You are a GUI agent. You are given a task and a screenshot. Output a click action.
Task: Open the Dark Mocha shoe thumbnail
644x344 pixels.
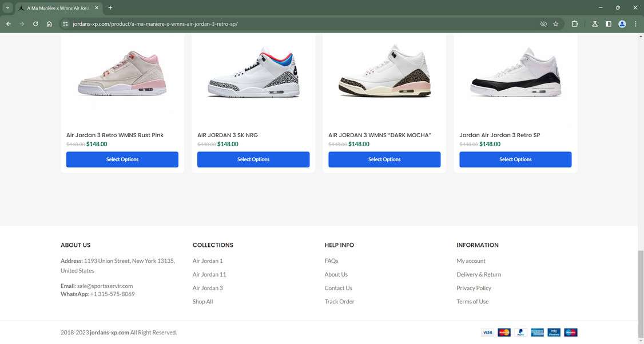point(384,71)
